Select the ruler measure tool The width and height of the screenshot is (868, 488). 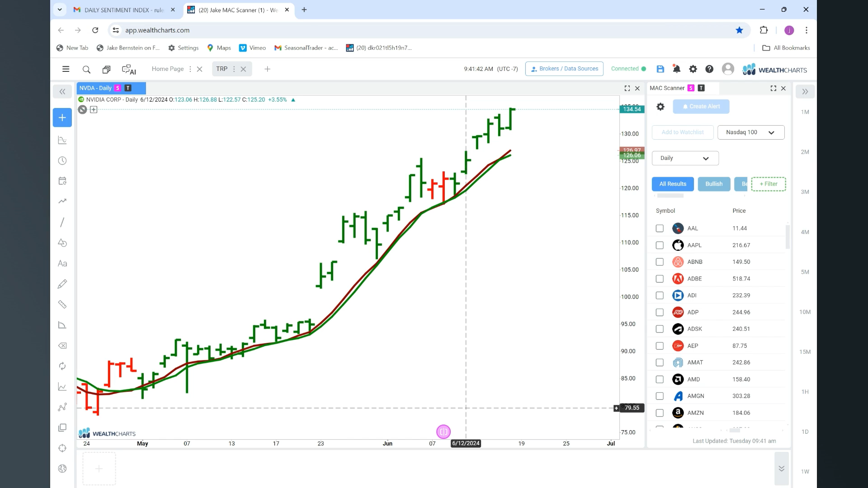tap(62, 305)
